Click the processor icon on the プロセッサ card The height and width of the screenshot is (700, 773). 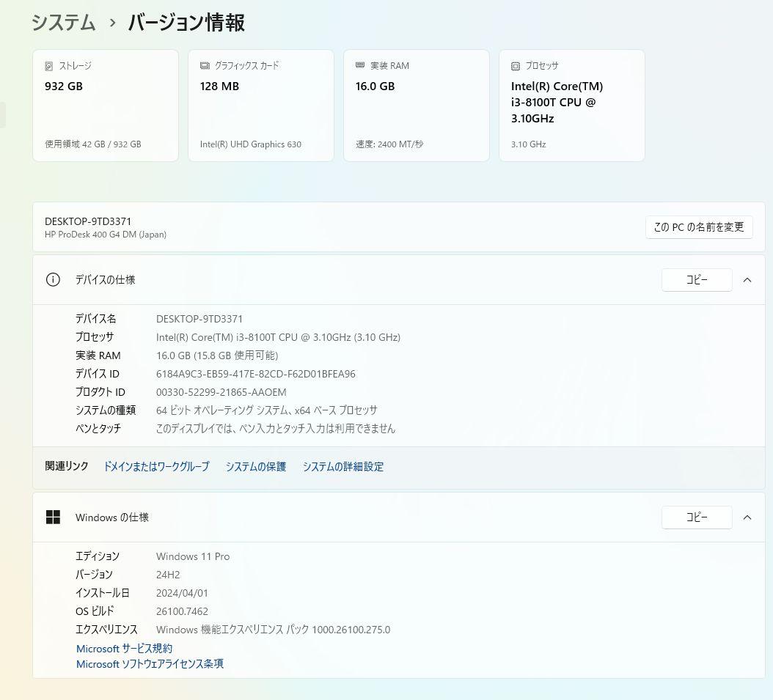(x=514, y=65)
